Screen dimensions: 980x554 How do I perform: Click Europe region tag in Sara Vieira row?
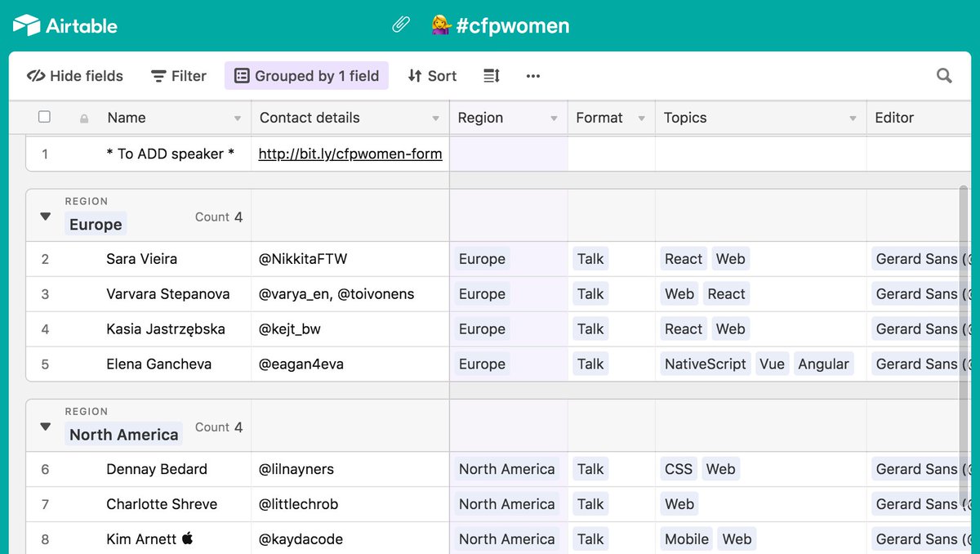click(482, 259)
